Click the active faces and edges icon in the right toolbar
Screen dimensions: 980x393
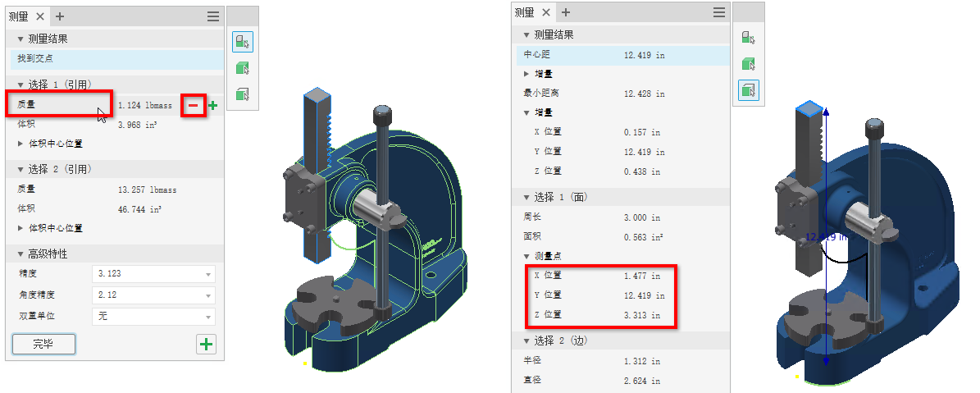pyautogui.click(x=748, y=90)
